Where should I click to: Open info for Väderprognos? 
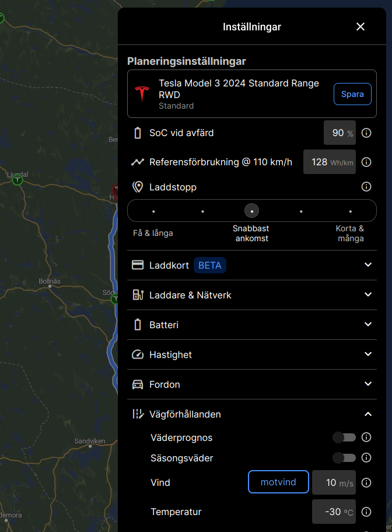[x=366, y=437]
